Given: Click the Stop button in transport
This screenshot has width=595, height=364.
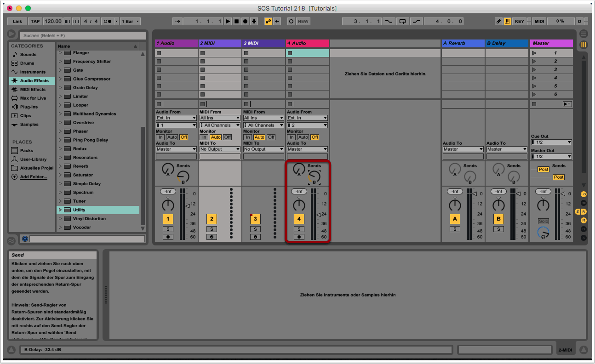Looking at the screenshot, I should [x=237, y=22].
